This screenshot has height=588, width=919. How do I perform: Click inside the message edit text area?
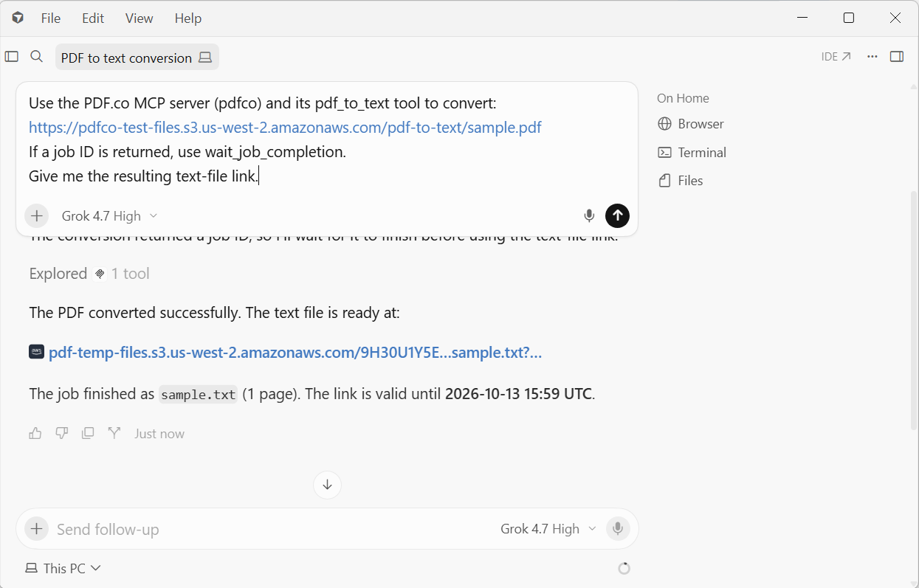click(327, 140)
